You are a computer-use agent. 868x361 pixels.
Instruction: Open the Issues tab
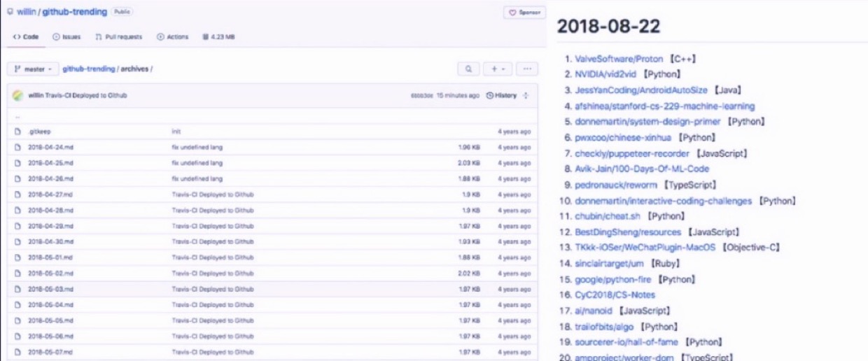point(67,37)
